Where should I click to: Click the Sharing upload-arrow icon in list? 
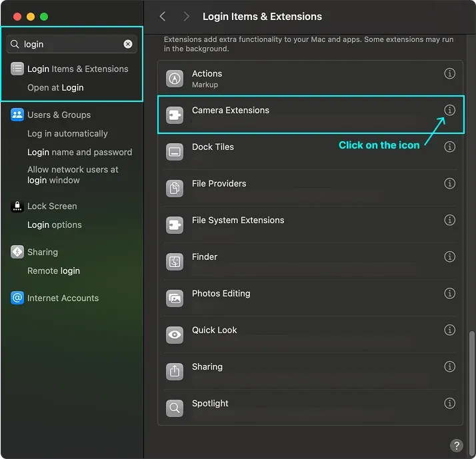pyautogui.click(x=175, y=372)
